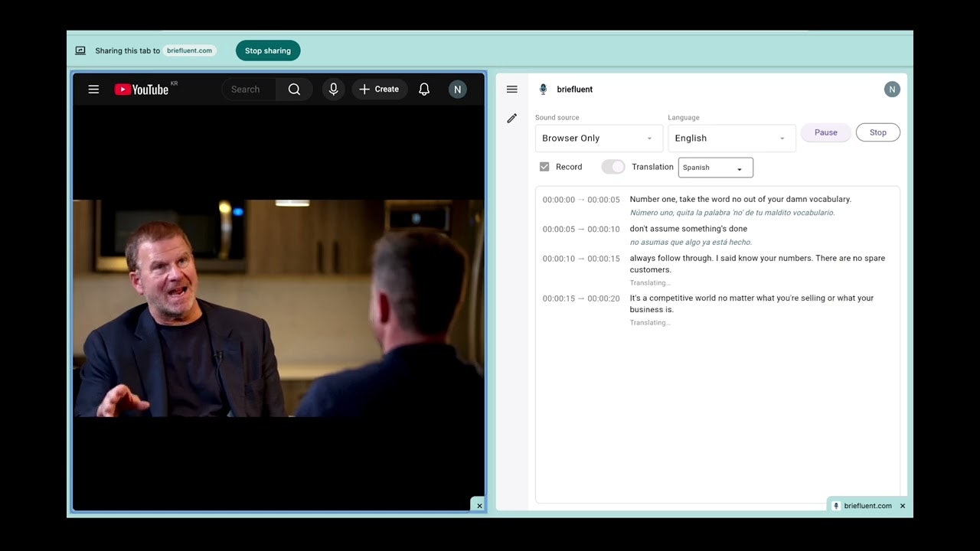980x551 pixels.
Task: Open briefluent user avatar N
Action: [892, 90]
